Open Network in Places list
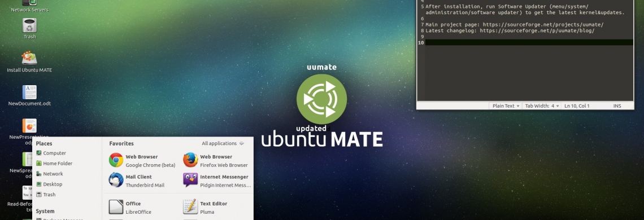Screen dimensions: 644x220 point(49,174)
